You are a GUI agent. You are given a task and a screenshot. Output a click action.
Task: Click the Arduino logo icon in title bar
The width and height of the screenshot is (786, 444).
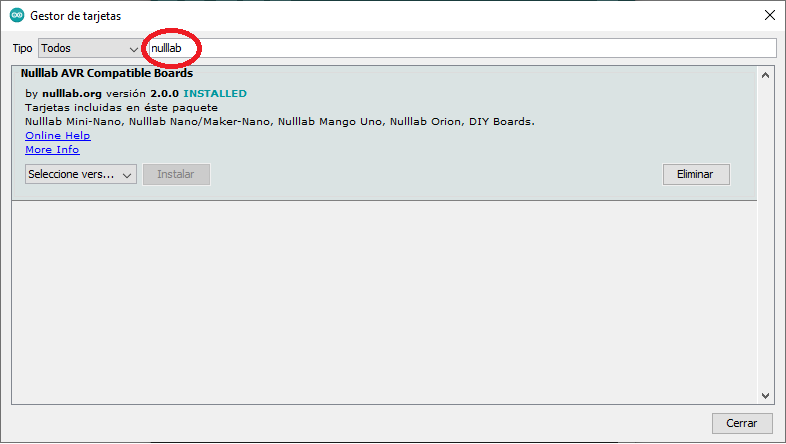coord(17,16)
